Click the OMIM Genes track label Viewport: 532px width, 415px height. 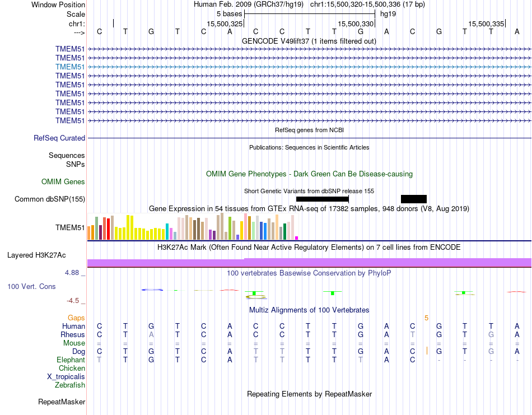63,181
